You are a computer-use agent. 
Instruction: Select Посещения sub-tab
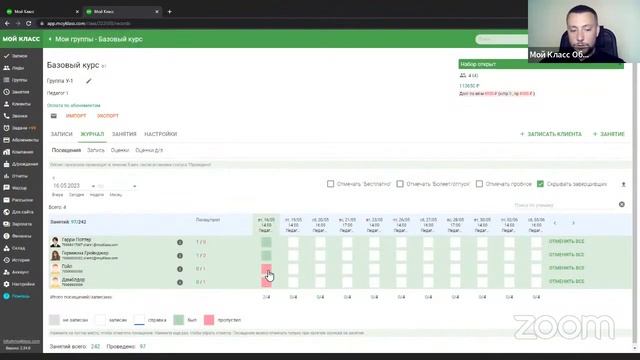[x=67, y=150]
